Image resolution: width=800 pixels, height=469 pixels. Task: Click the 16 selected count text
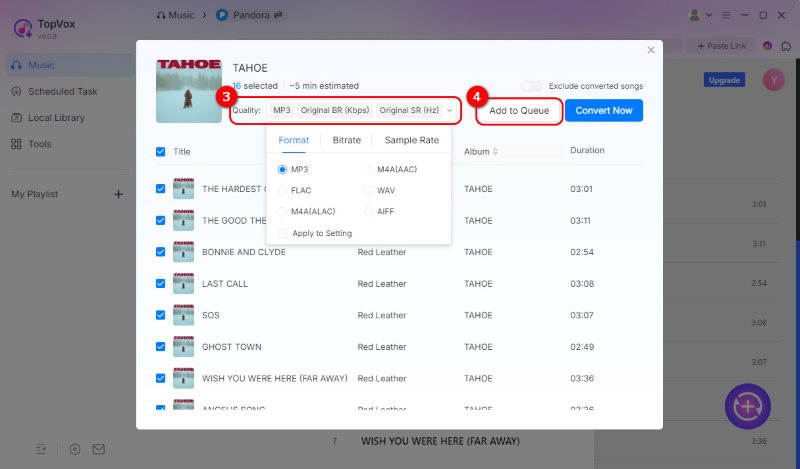(x=255, y=86)
